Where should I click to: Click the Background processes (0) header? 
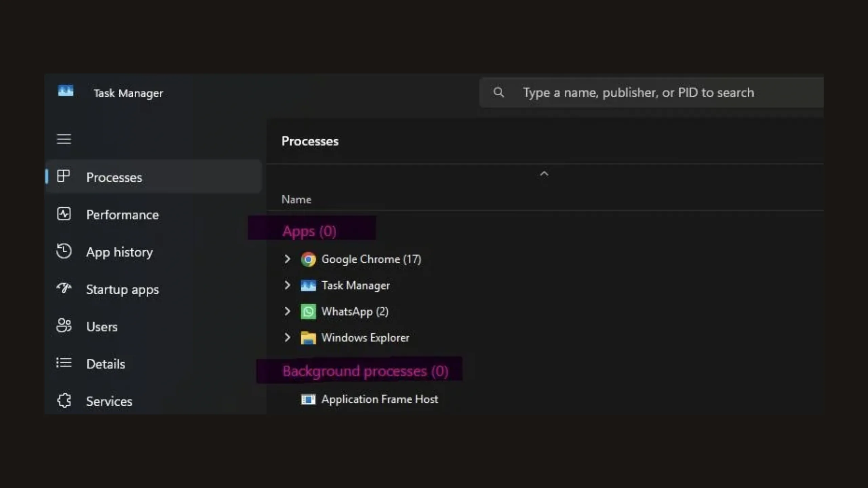(x=366, y=371)
